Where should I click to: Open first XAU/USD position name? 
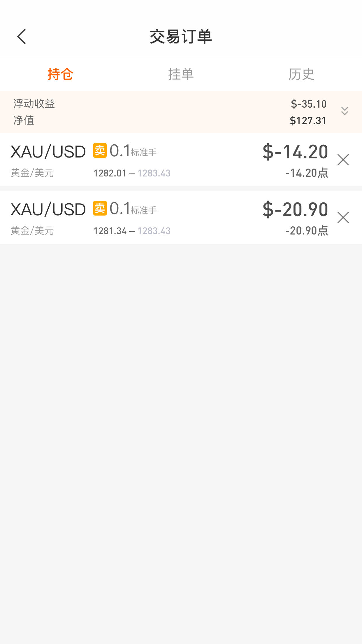(48, 152)
